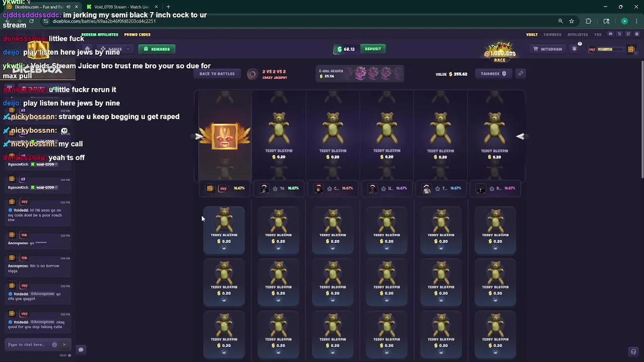Click the Deposit button
The height and width of the screenshot is (362, 644).
coord(373,49)
